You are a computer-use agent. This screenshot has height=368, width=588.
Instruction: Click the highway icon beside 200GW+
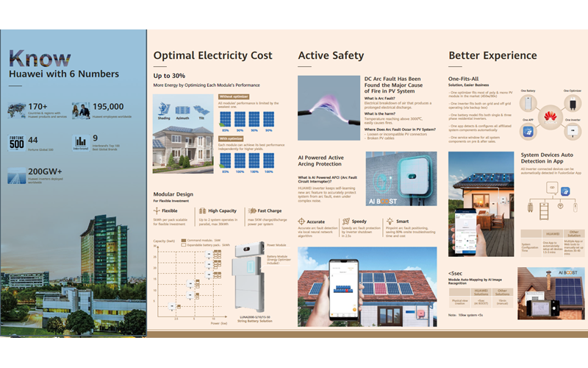16,176
